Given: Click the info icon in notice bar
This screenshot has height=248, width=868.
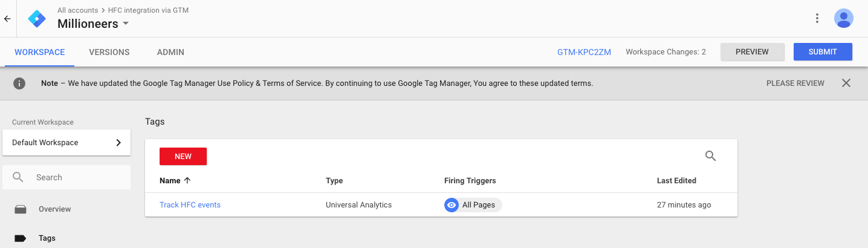Looking at the screenshot, I should (19, 83).
